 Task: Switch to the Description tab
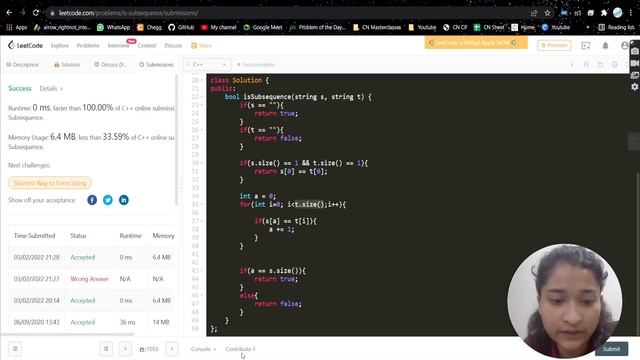(x=22, y=64)
